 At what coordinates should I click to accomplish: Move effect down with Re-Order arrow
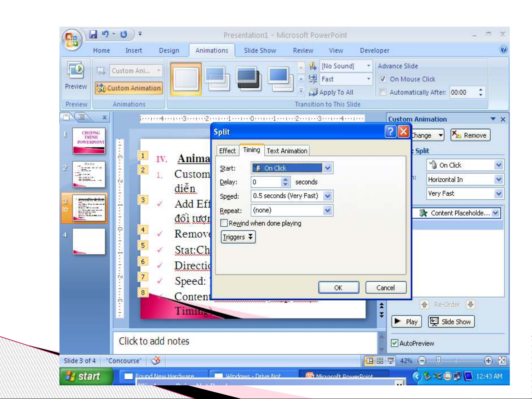(x=470, y=305)
